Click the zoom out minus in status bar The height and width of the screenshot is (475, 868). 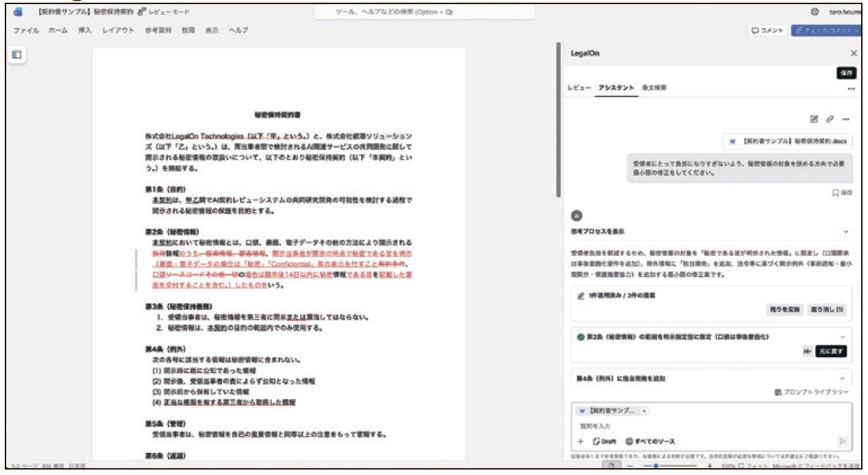click(630, 466)
